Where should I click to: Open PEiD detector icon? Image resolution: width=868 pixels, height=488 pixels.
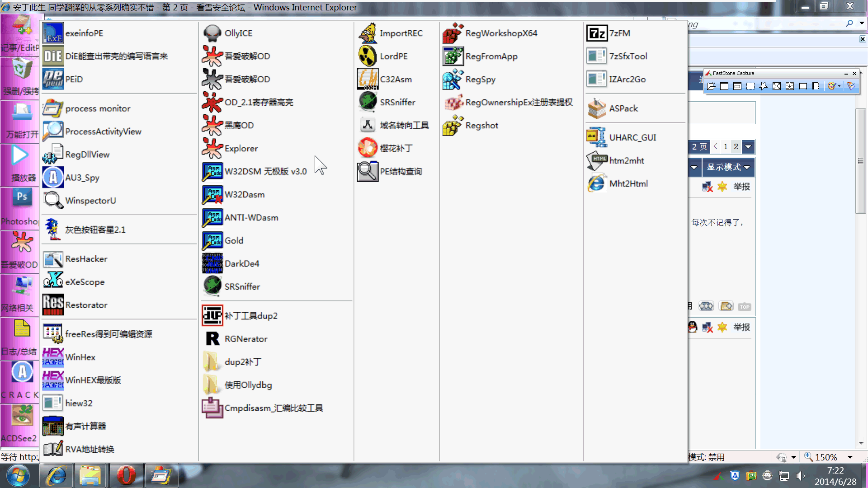pos(53,79)
